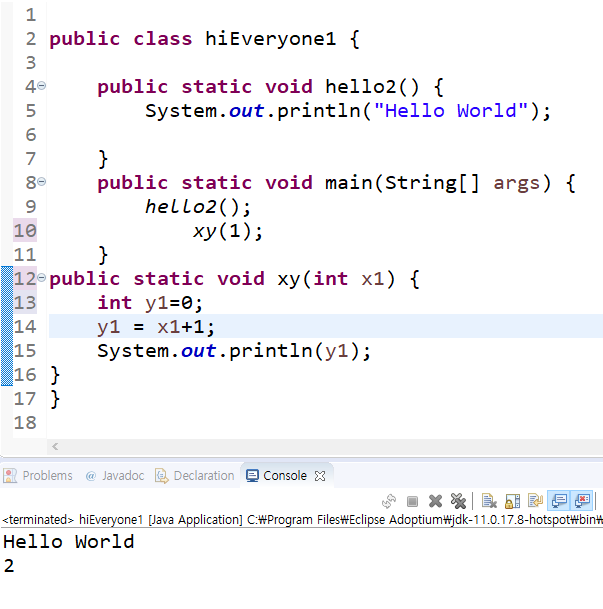603x609 pixels.
Task: Click the 'y1 = x1+1;' statement
Action: pos(156,327)
